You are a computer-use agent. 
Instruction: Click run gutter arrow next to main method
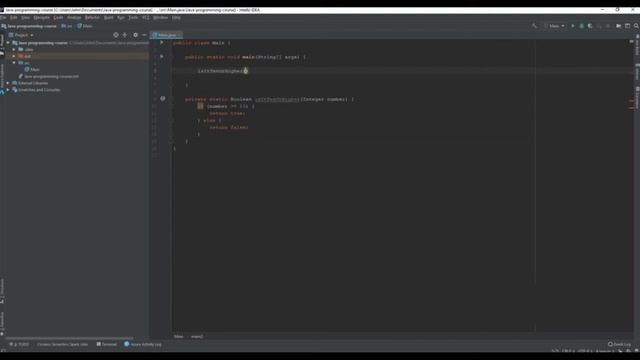pyautogui.click(x=162, y=56)
